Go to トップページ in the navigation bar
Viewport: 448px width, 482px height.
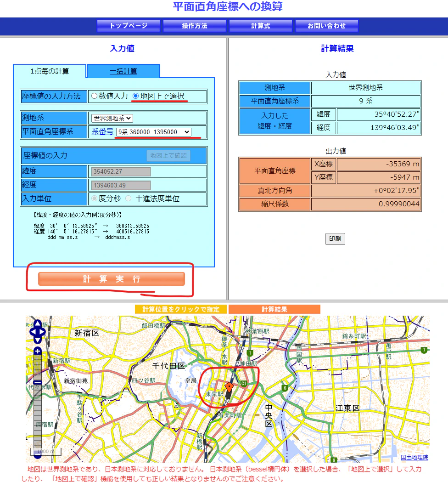click(x=129, y=26)
